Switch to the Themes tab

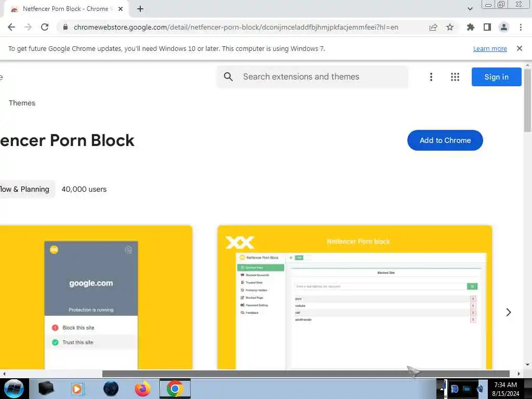click(22, 103)
